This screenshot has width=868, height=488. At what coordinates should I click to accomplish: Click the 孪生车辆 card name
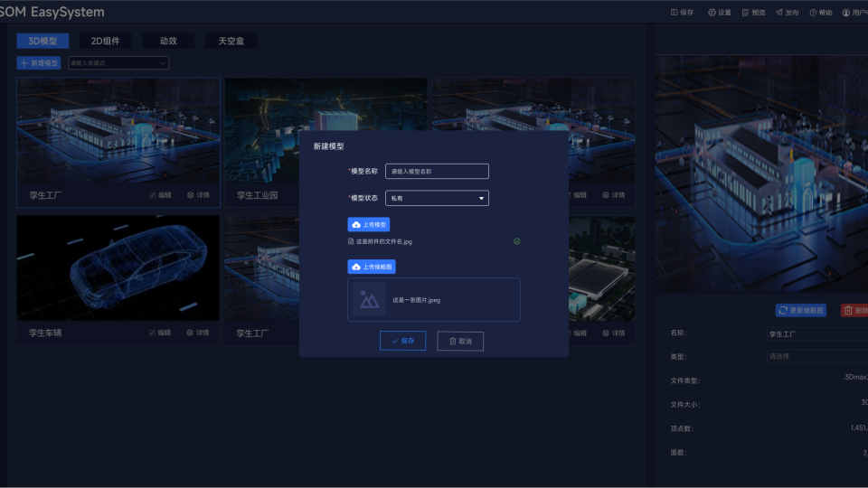click(x=45, y=333)
